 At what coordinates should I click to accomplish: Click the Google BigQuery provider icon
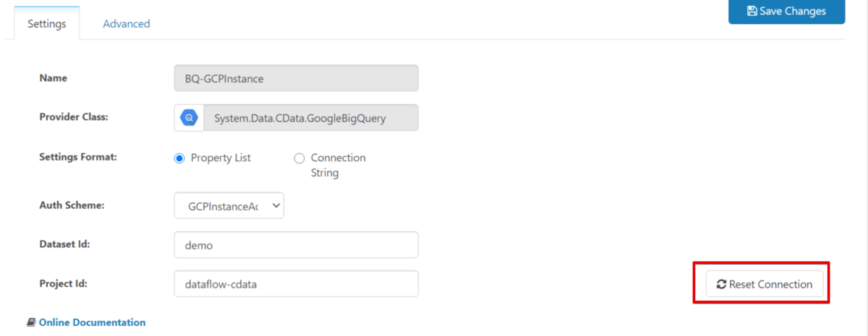point(189,118)
